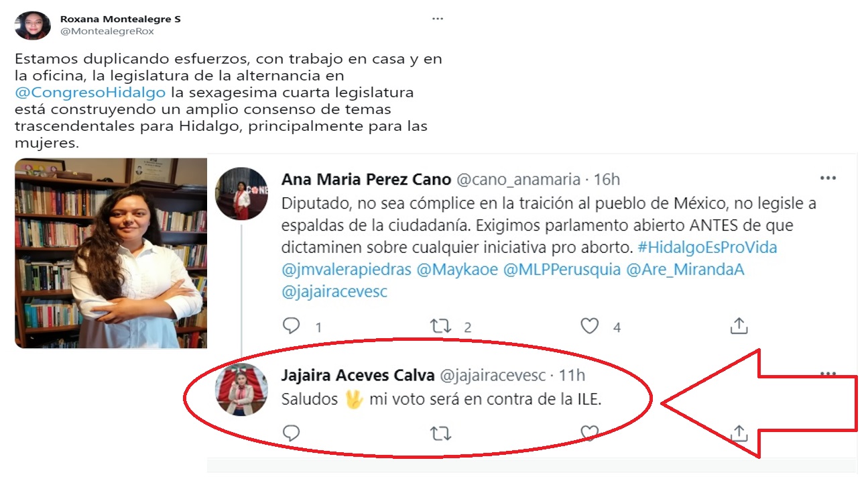Open more options on Ana Maria's tweet
868x477 pixels.
(828, 178)
